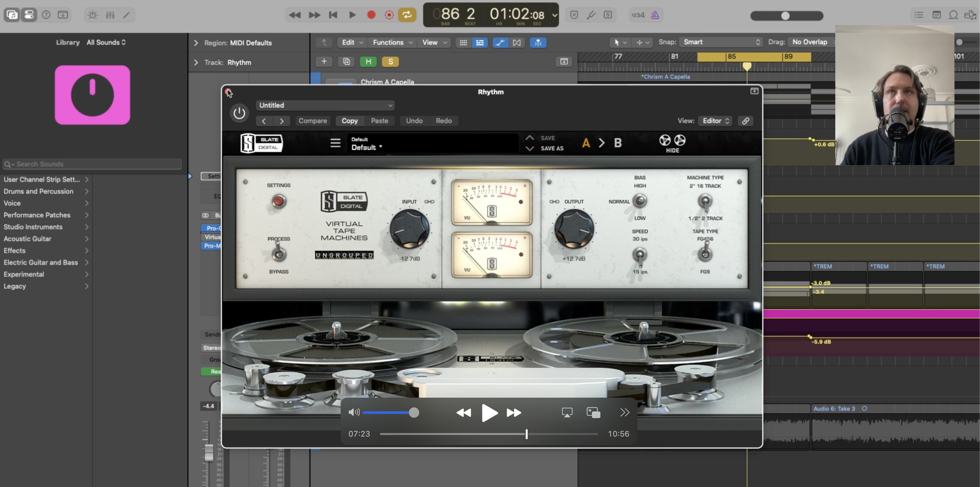Click the plugin link chain icon
980x487 pixels.
[x=745, y=121]
